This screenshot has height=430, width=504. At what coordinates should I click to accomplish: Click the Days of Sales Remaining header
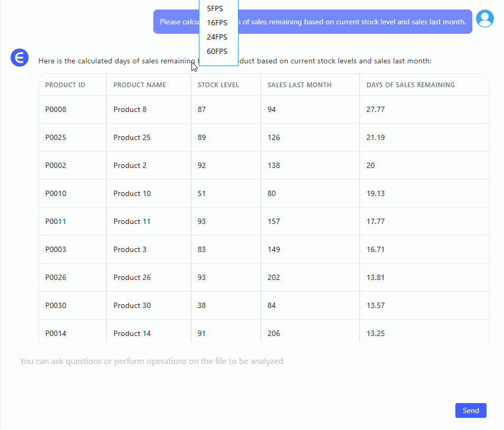point(410,85)
